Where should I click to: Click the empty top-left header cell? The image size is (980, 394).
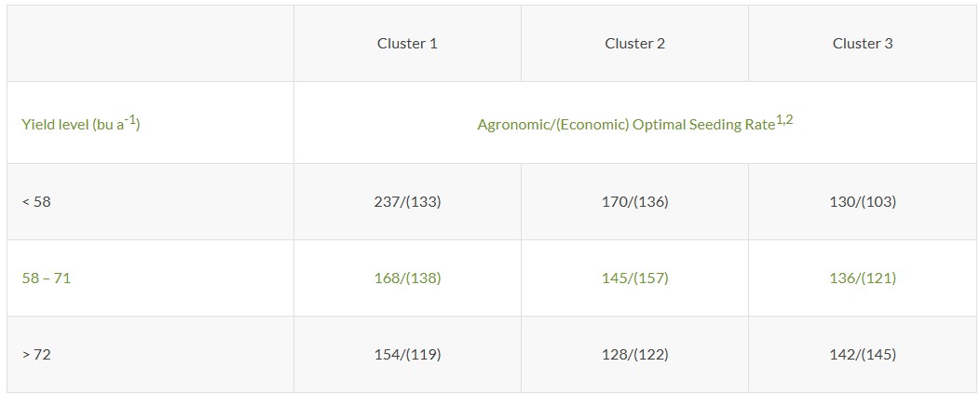click(x=150, y=44)
